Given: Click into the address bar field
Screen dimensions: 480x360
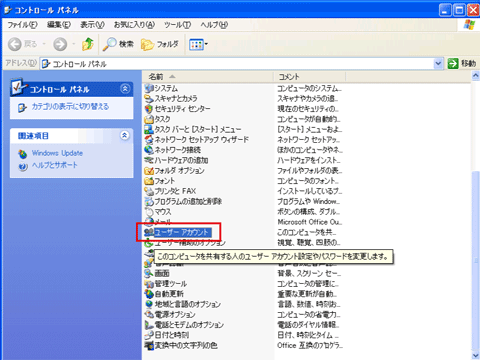Looking at the screenshot, I should 237,63.
